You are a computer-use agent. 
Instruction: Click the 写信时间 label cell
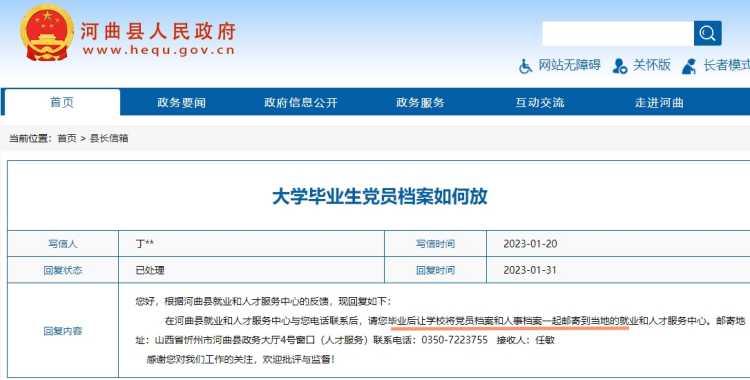point(435,244)
